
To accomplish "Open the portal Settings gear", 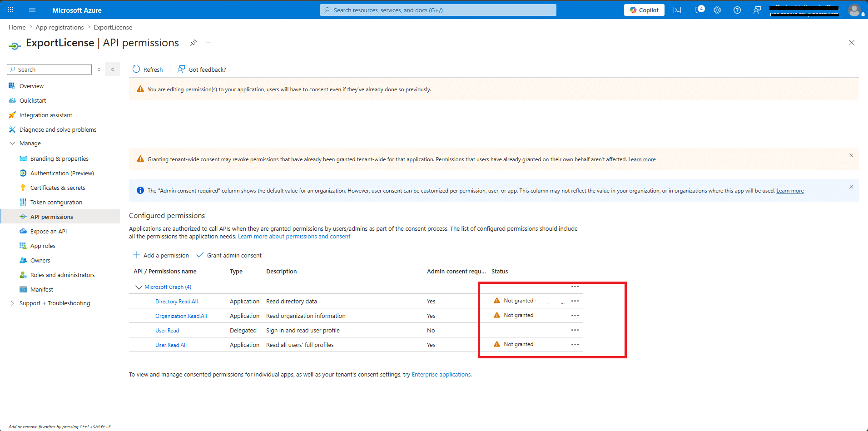I will pos(717,10).
